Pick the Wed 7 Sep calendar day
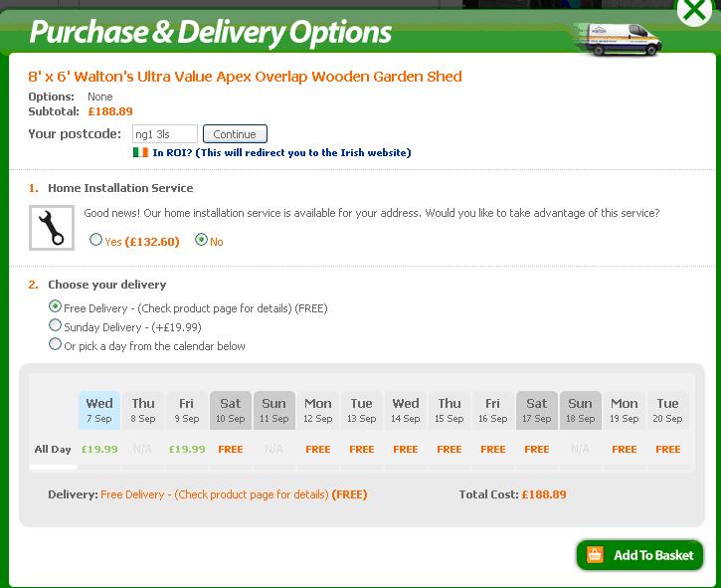The image size is (721, 588). coord(99,410)
